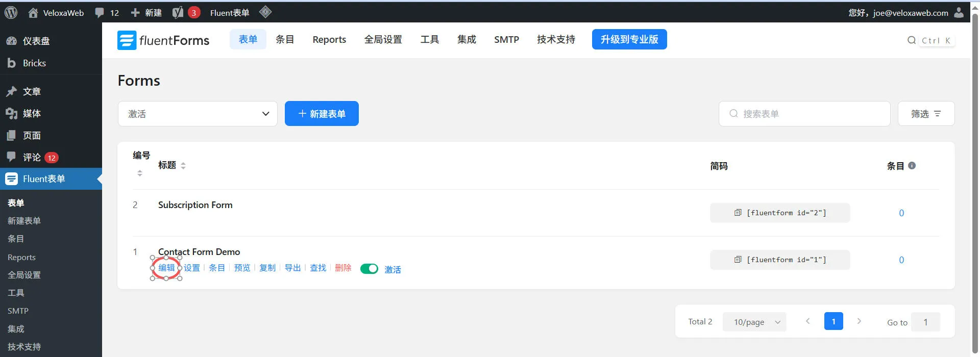The width and height of the screenshot is (980, 357).
Task: Open the 10/page page size dropdown
Action: [x=754, y=322]
